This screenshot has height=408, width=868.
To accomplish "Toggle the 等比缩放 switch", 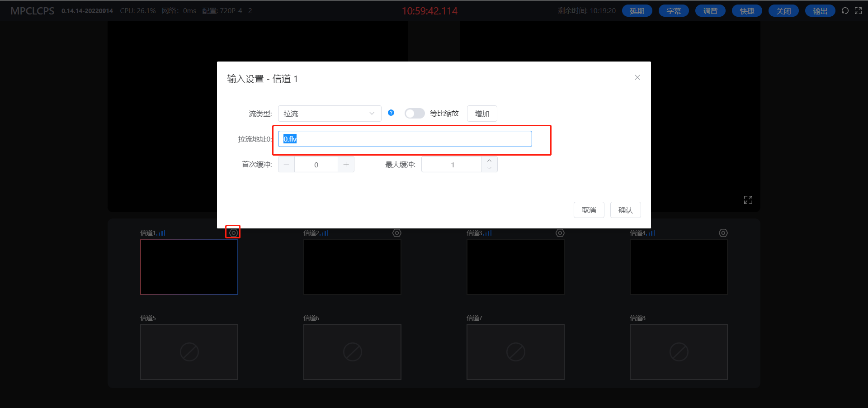I will (414, 114).
